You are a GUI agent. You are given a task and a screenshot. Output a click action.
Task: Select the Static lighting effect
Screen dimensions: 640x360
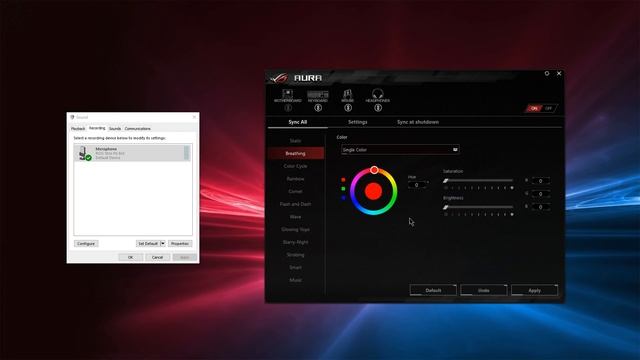pyautogui.click(x=296, y=141)
